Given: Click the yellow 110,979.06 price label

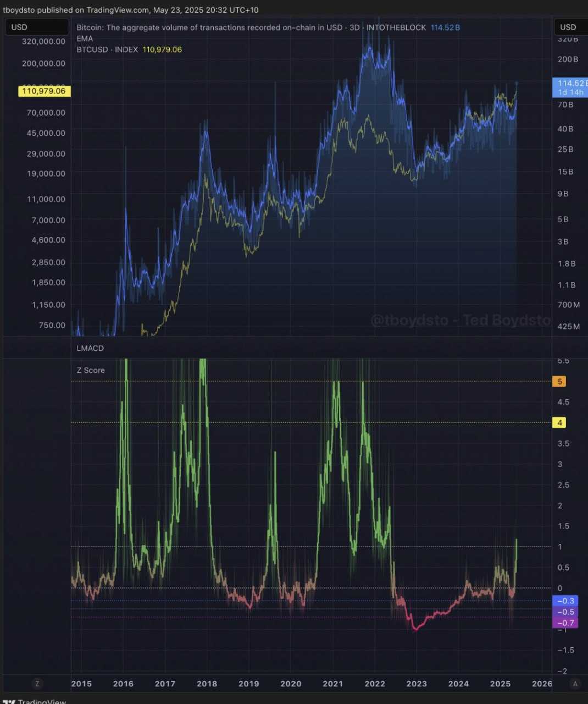Looking at the screenshot, I should 44,91.
